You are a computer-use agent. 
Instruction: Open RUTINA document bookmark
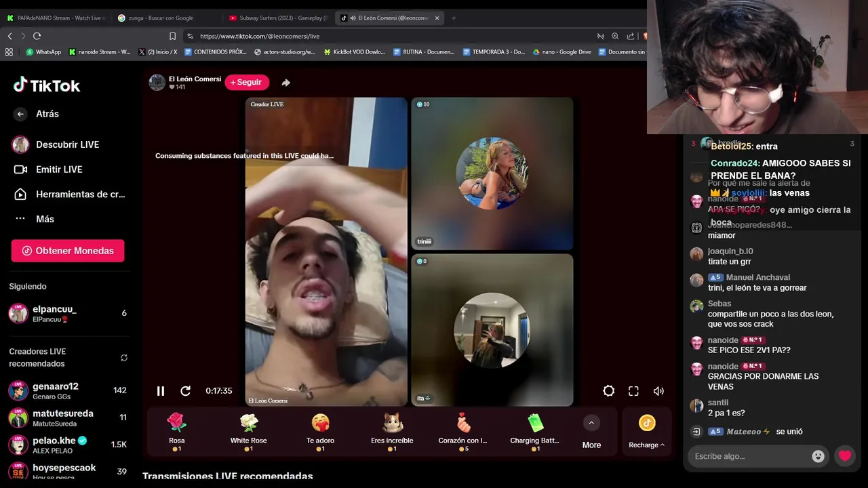(x=423, y=52)
